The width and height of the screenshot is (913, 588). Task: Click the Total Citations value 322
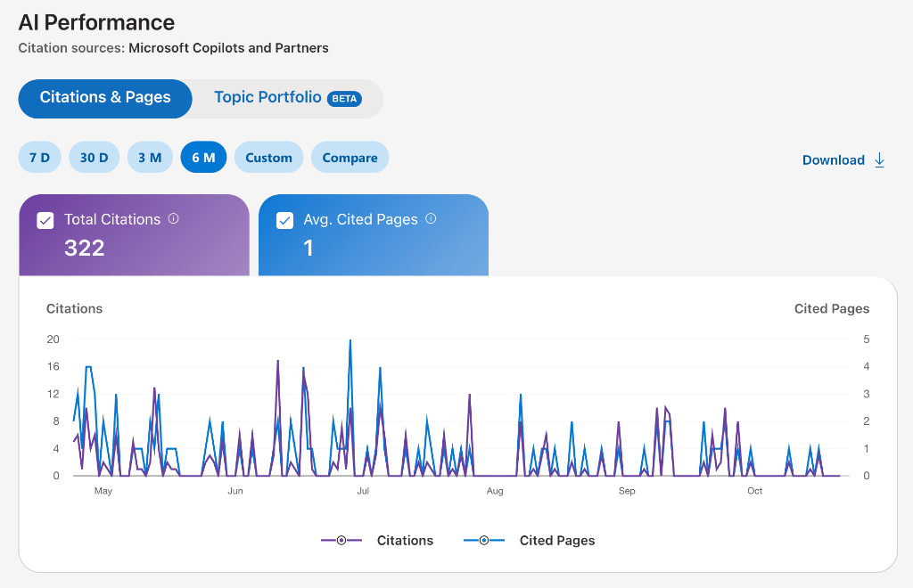(85, 249)
